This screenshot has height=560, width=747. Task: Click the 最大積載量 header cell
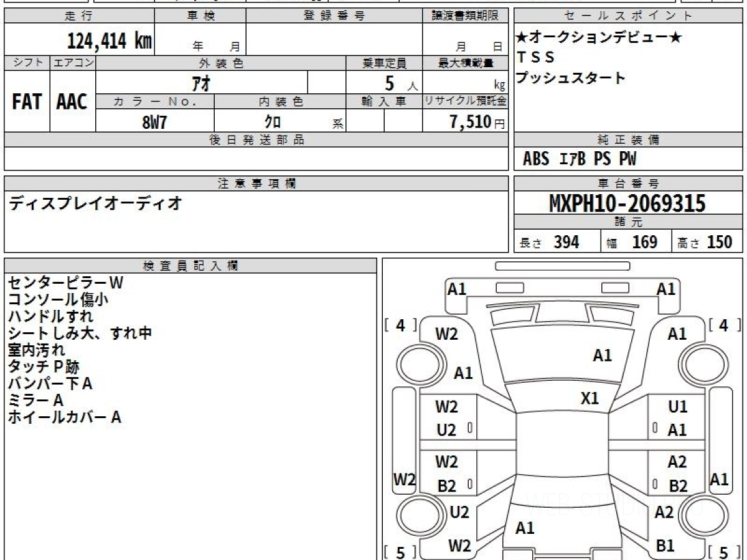pos(465,63)
